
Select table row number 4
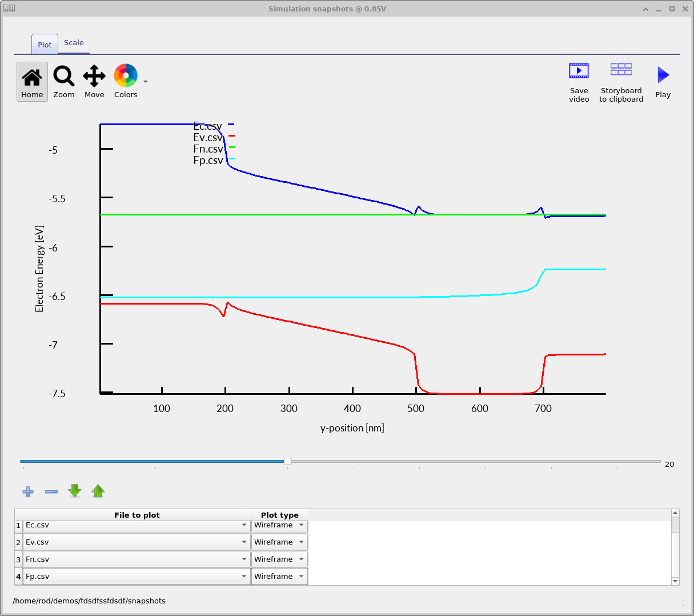[x=18, y=577]
